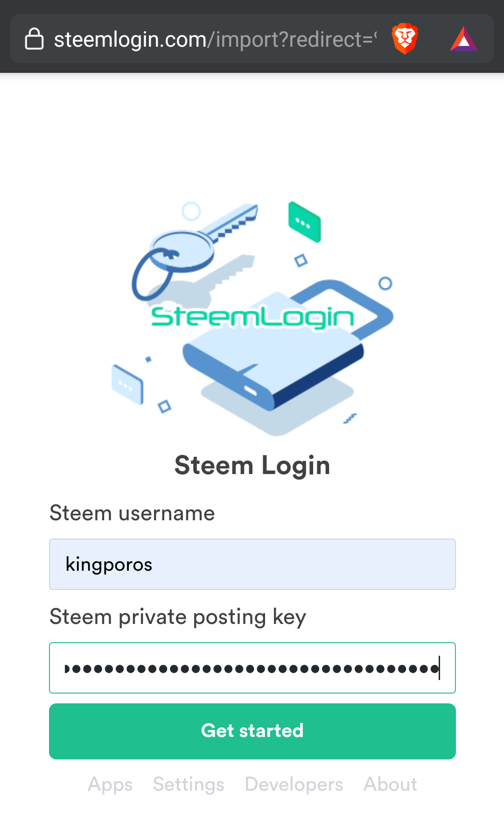The image size is (504, 822).
Task: Click the Steem Login heading
Action: point(252,466)
